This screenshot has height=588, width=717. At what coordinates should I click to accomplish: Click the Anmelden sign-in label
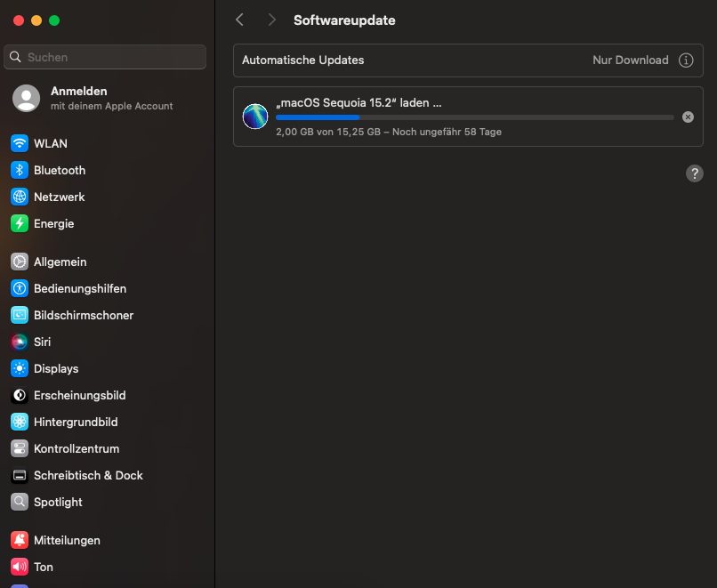(x=78, y=91)
